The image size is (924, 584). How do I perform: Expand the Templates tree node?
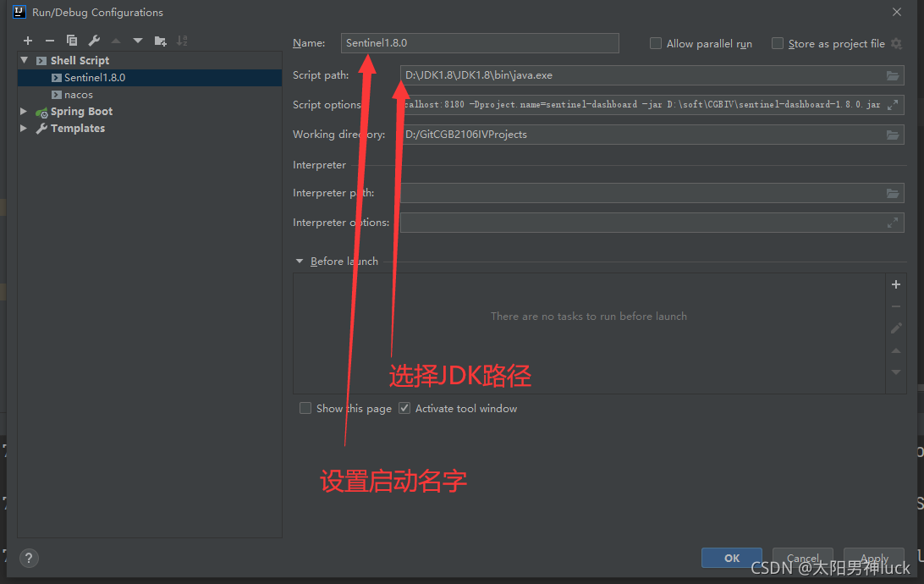tap(24, 128)
